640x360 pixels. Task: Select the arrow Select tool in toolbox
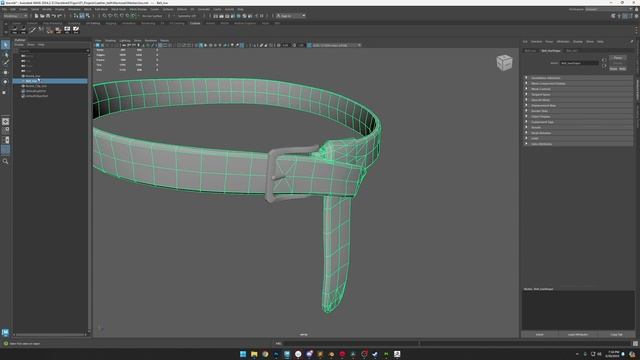(x=5, y=44)
